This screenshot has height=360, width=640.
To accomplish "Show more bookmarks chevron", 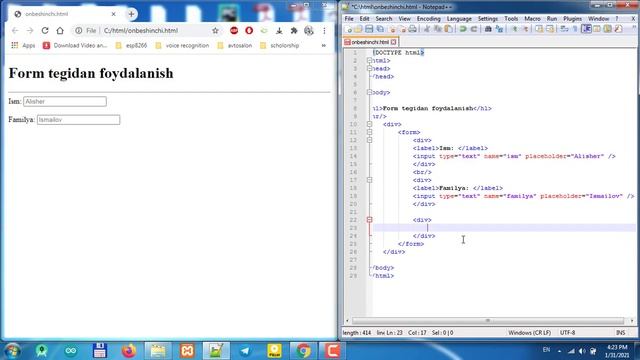I will 323,45.
